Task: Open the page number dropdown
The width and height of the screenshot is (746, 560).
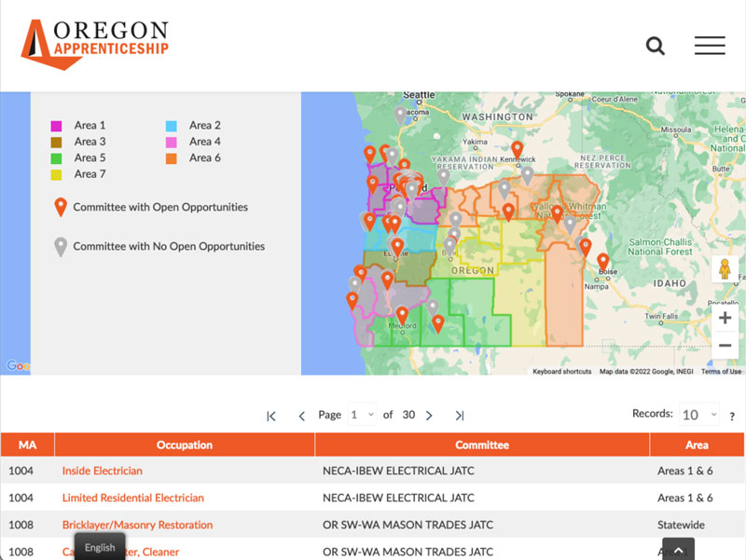Action: [x=362, y=415]
